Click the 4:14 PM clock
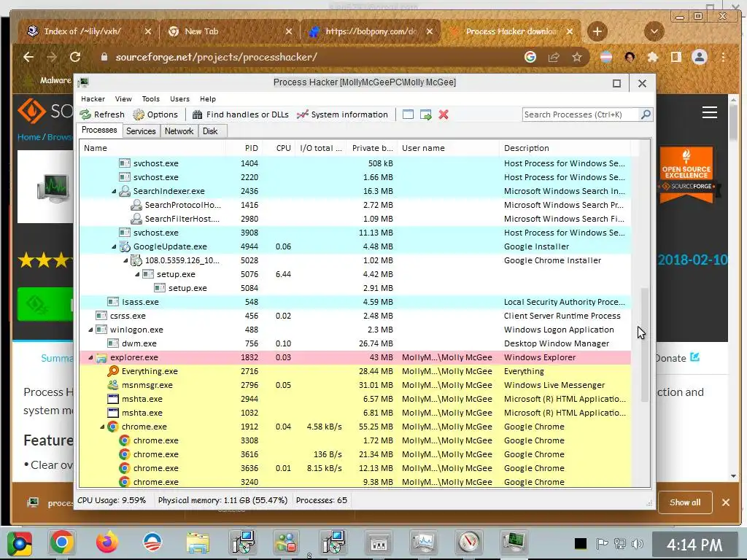 pyautogui.click(x=694, y=544)
